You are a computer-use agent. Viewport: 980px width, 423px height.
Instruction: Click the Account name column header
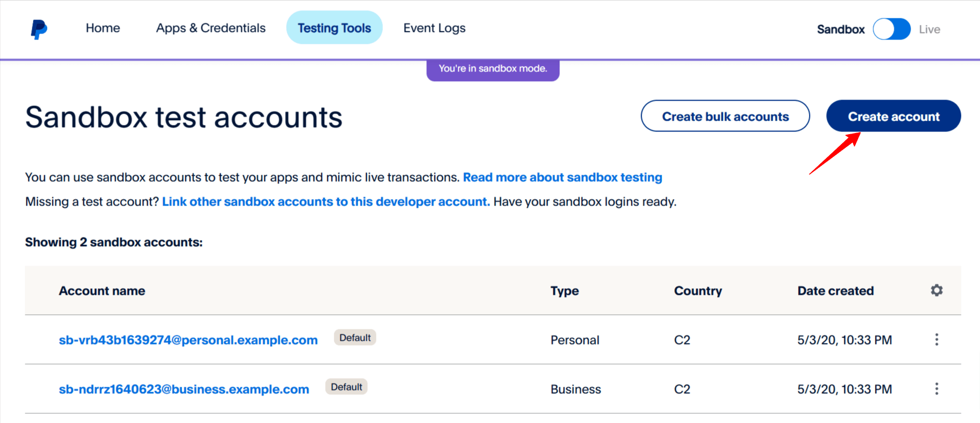(x=102, y=291)
